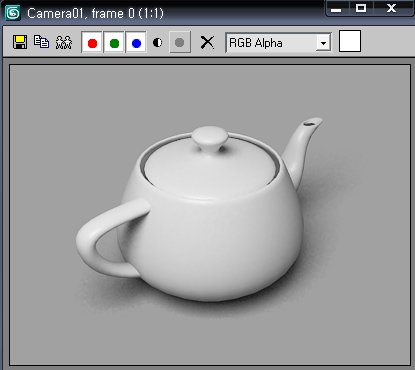Save the rendered bitmap using the floppy icon
This screenshot has height=370, width=415.
click(20, 42)
